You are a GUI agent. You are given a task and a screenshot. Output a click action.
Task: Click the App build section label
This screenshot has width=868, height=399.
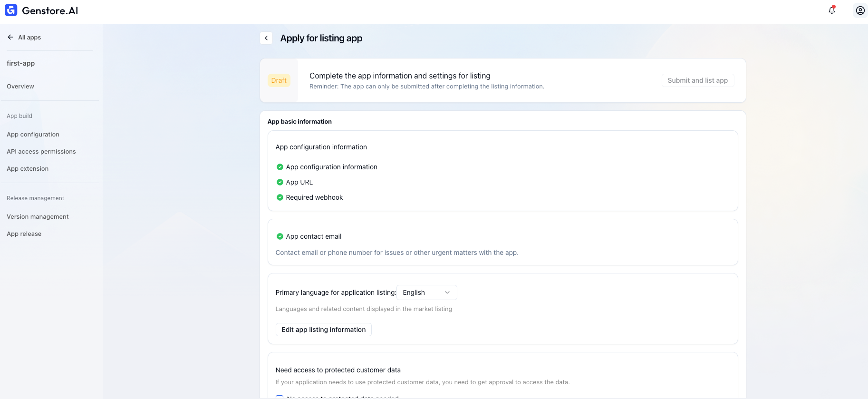[x=19, y=116]
